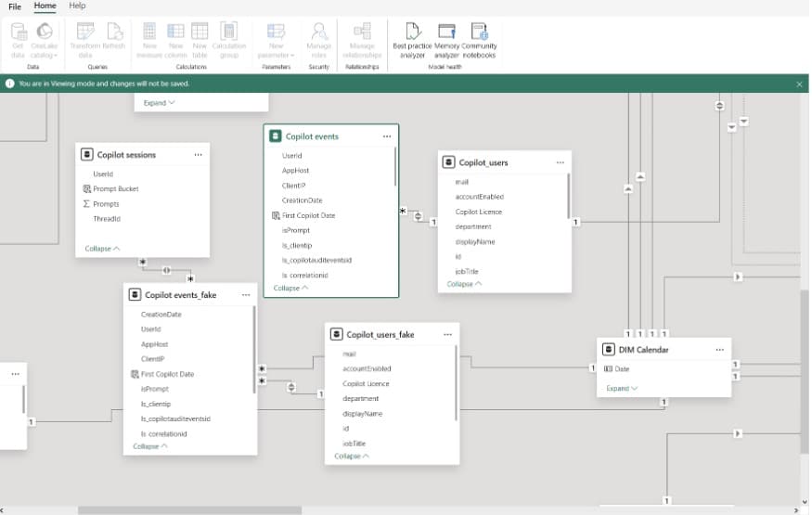Viewport: 812px width, 515px height.
Task: Dismiss the Viewing mode notification banner
Action: (x=799, y=84)
